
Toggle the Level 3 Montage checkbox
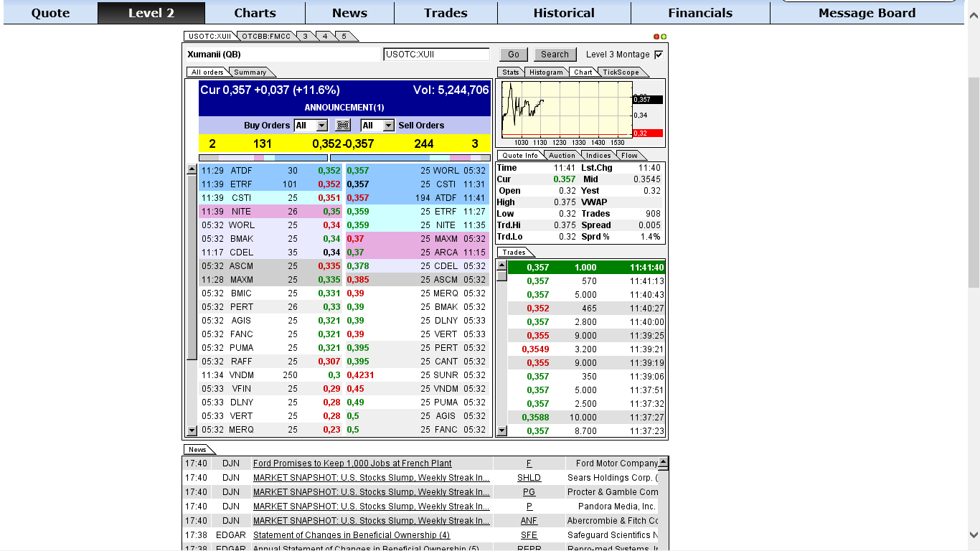tap(659, 55)
